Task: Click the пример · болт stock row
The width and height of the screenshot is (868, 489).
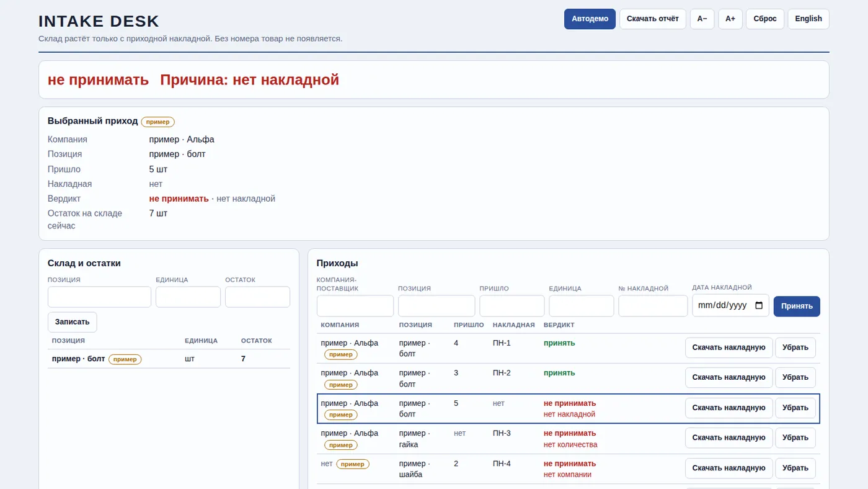Action: point(169,359)
